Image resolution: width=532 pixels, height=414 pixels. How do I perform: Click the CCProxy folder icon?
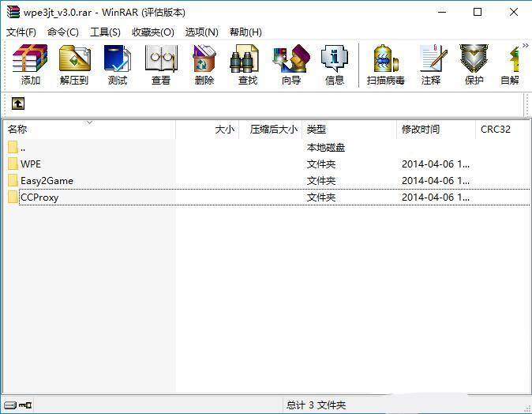[13, 197]
